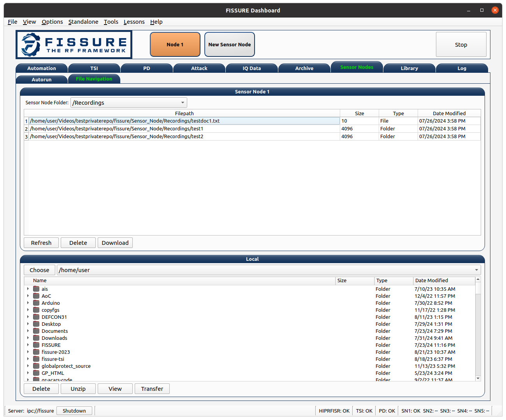
Task: Click the copyfgs folder icon
Action: click(x=36, y=310)
